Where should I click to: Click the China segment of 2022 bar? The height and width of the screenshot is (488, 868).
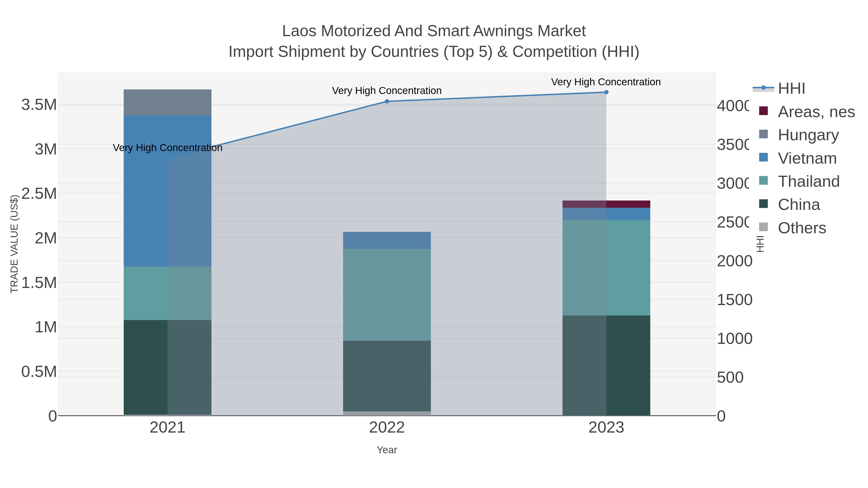click(x=387, y=376)
